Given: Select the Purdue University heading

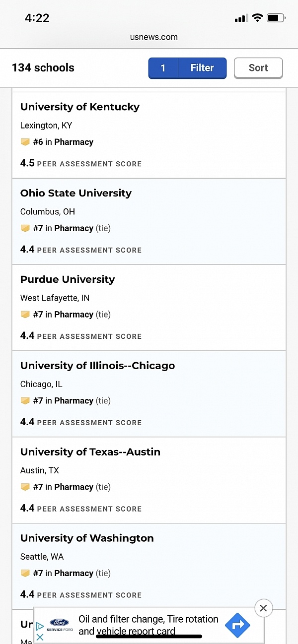Looking at the screenshot, I should (68, 279).
